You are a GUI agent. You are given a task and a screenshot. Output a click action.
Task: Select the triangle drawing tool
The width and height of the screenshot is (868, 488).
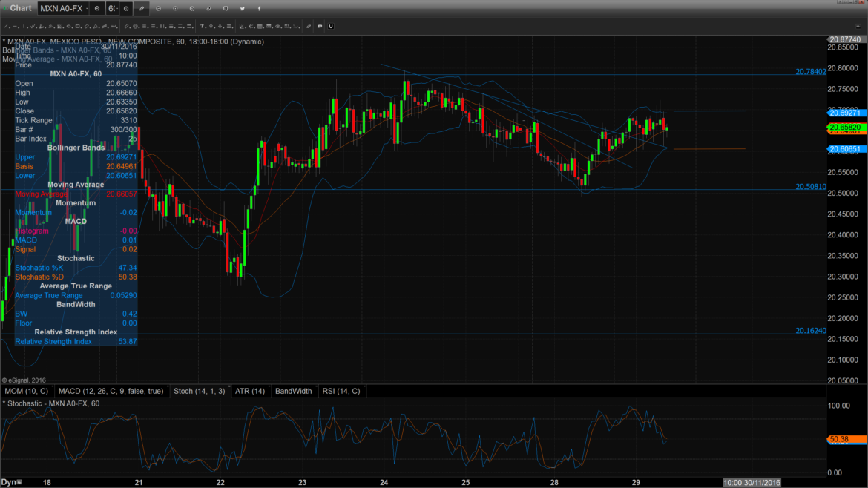click(x=96, y=27)
